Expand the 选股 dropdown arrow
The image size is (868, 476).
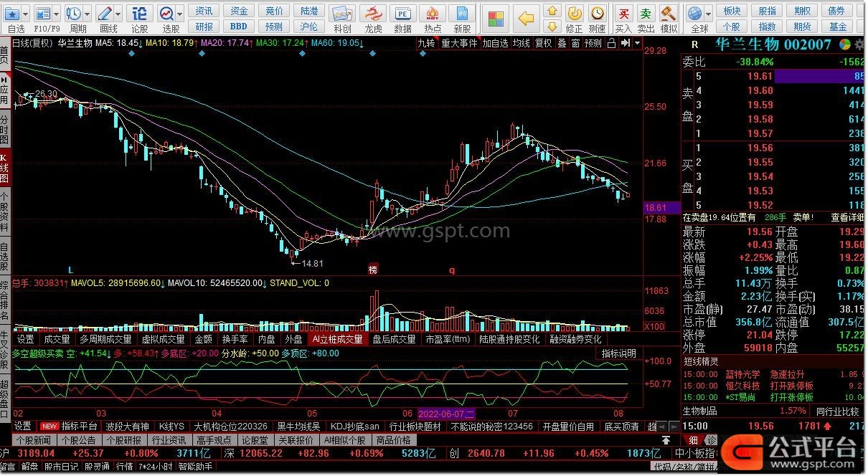coord(179,14)
